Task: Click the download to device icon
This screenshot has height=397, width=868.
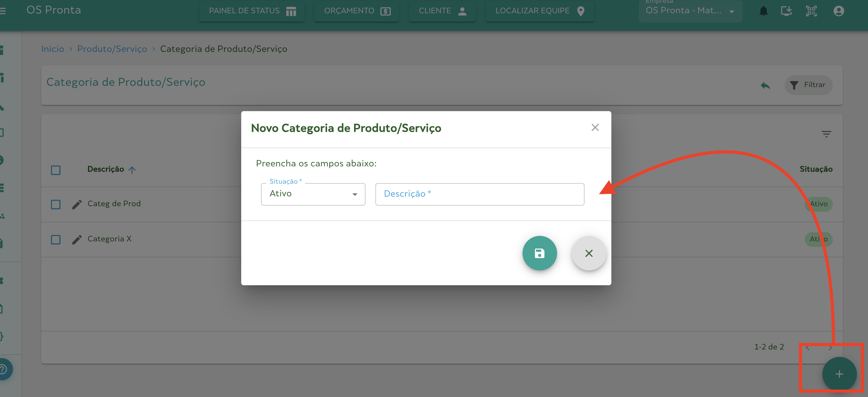Action: click(786, 11)
